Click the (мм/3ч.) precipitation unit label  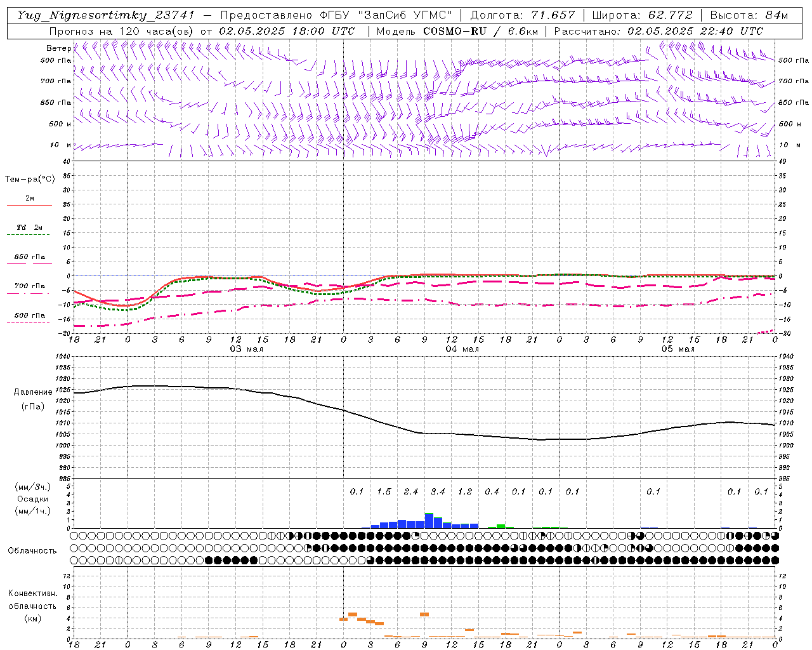click(32, 487)
